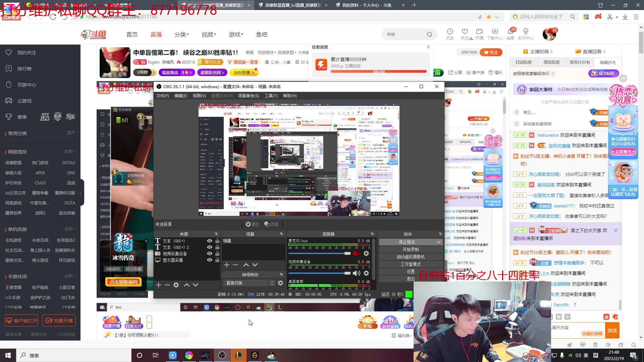Viewport: 644px width, 362px height.
Task: Click the orange 关注 follow button
Action: pyautogui.click(x=491, y=52)
